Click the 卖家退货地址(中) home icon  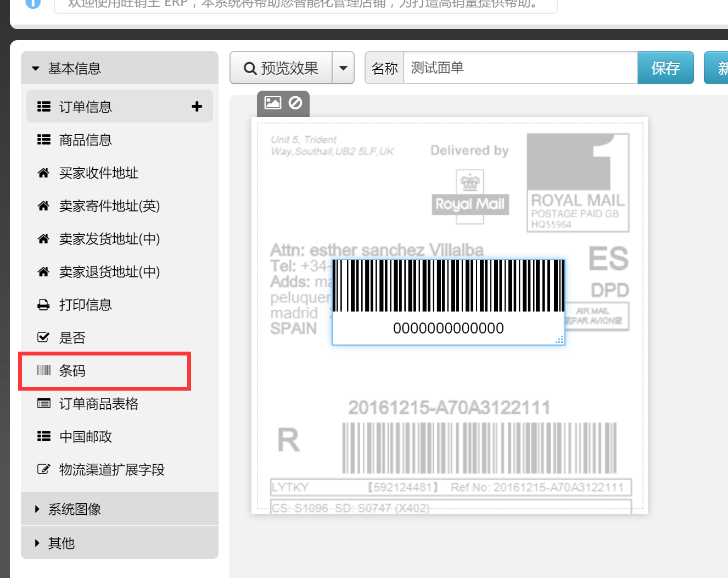pyautogui.click(x=43, y=272)
